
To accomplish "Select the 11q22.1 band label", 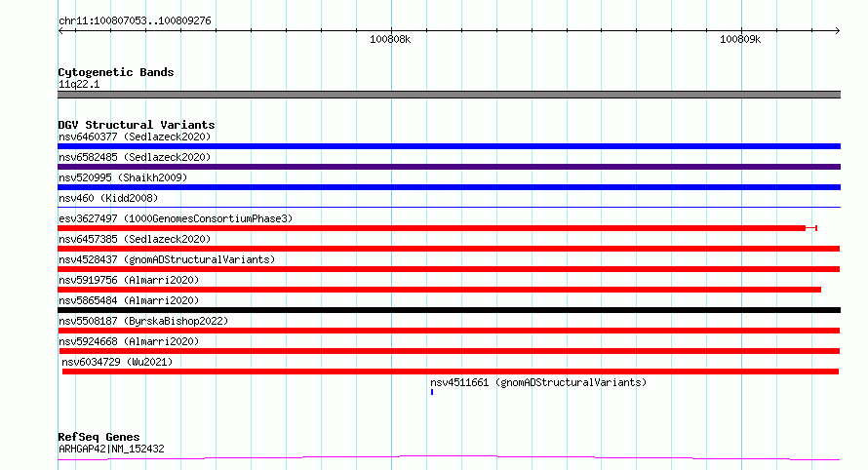I will (x=79, y=84).
